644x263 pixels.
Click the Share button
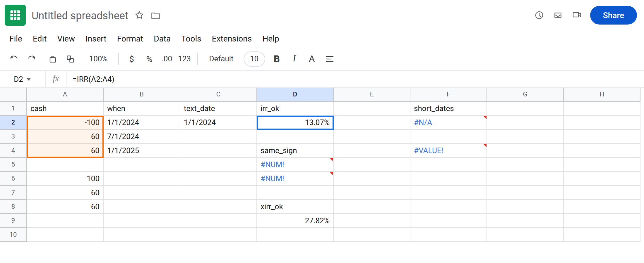click(x=613, y=15)
